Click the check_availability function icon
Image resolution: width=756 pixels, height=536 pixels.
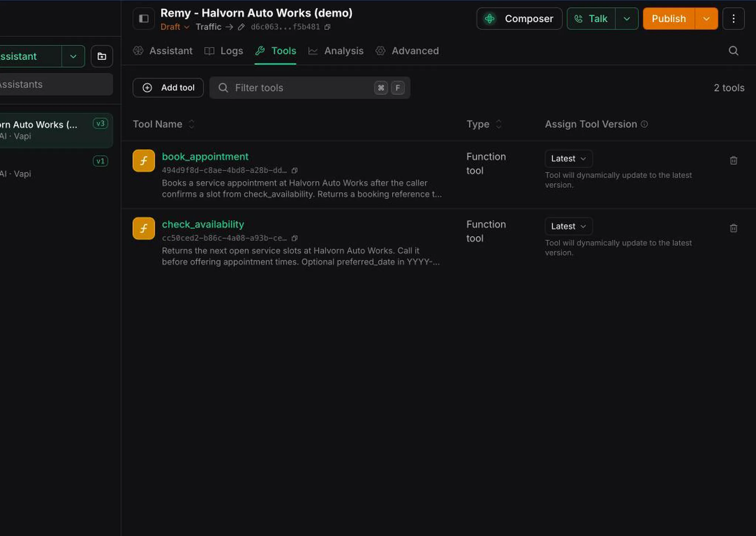click(x=144, y=228)
